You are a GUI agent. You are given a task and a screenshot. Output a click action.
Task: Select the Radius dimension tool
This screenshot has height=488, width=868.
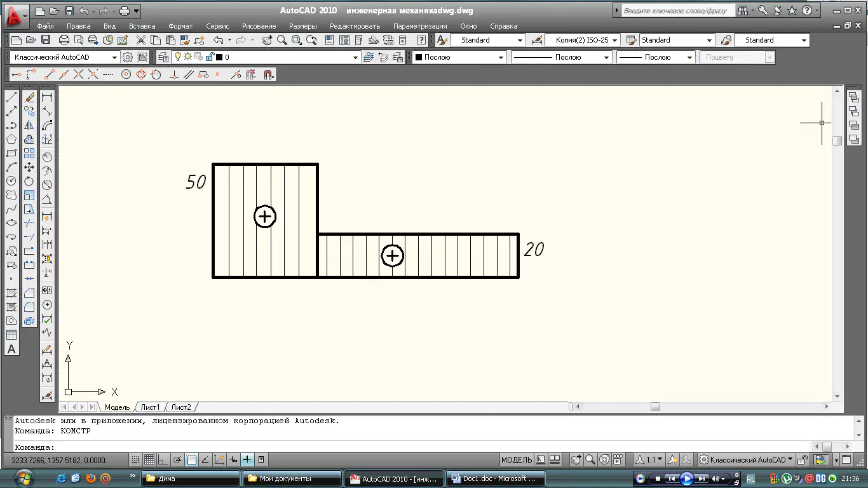[x=47, y=157]
